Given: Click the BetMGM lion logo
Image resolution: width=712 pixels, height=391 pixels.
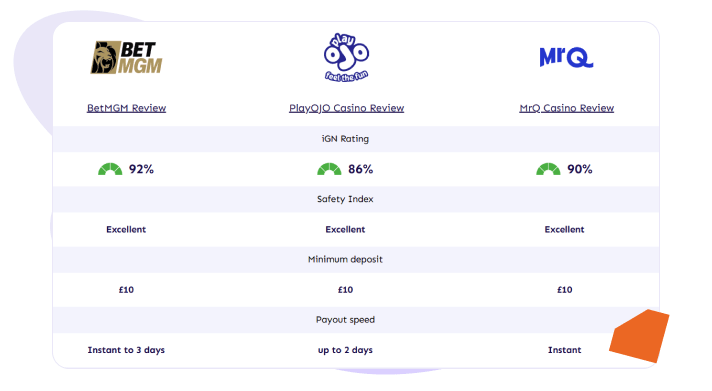Looking at the screenshot, I should coord(126,58).
